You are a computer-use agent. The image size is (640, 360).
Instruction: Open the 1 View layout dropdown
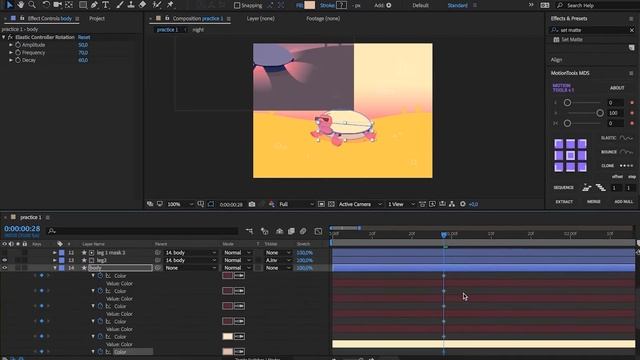[401, 204]
